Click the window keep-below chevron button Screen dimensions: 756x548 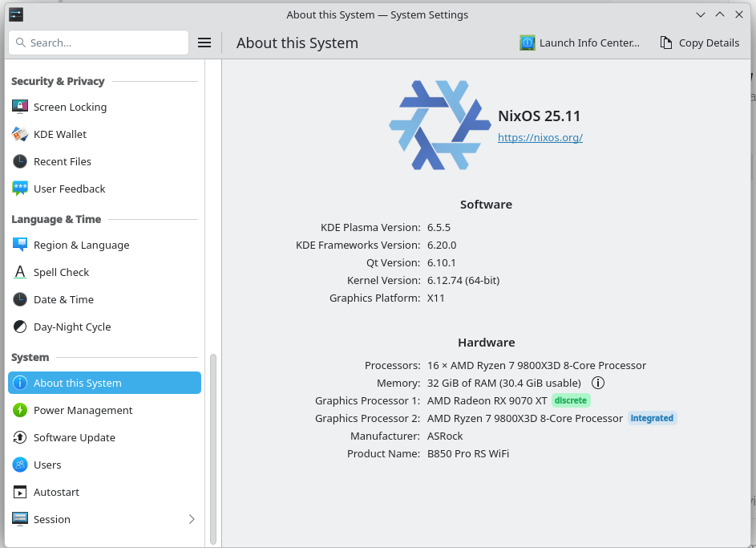coord(701,14)
